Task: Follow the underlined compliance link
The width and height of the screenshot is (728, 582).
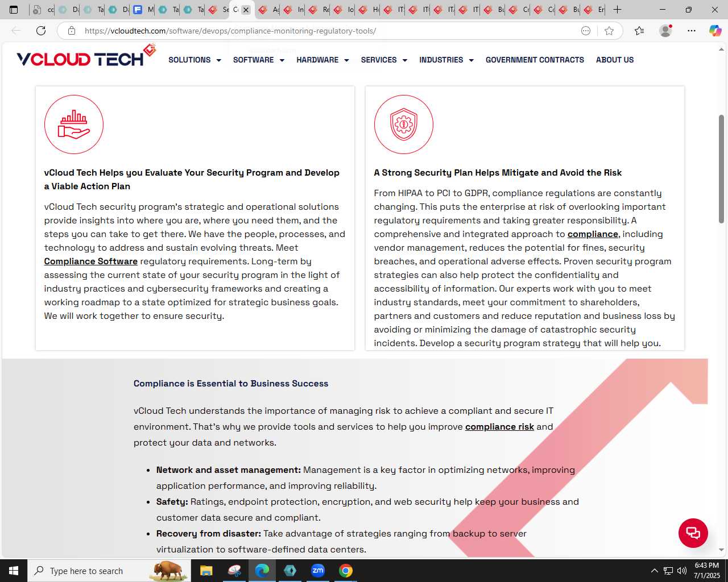Action: [593, 234]
